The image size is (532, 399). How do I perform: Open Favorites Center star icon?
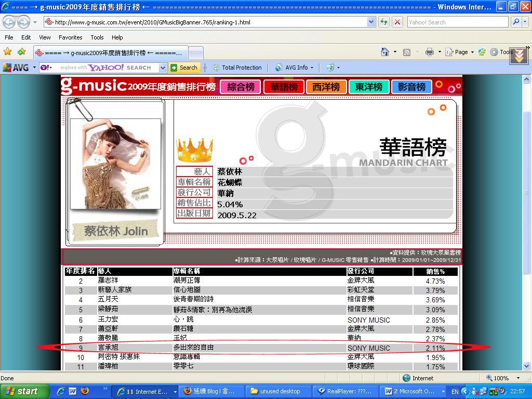click(x=7, y=52)
